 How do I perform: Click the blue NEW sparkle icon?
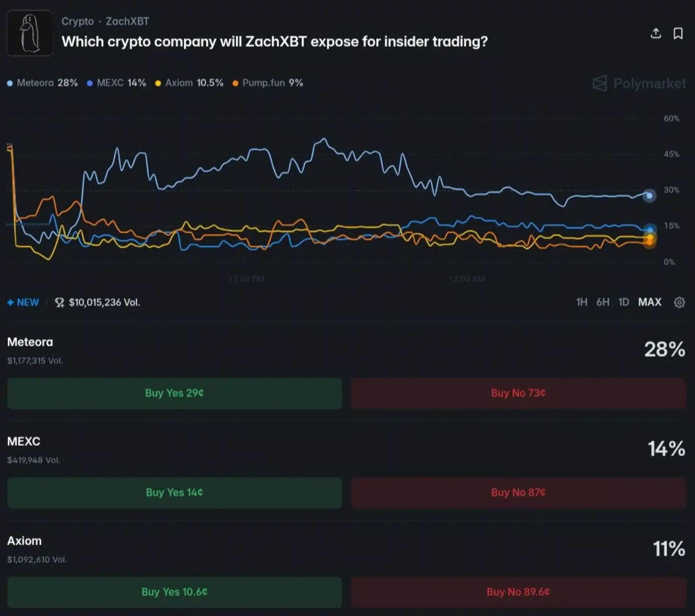10,302
